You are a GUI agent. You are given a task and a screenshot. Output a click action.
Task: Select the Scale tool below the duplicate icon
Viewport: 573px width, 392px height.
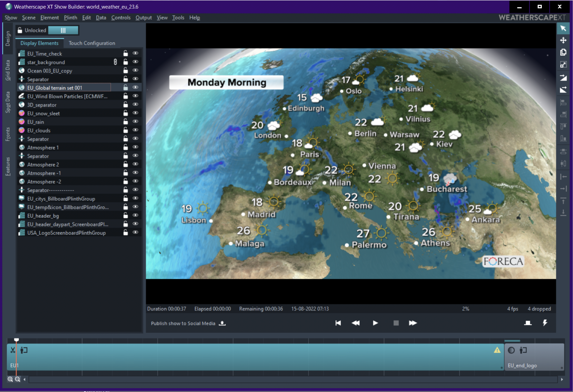tap(563, 64)
